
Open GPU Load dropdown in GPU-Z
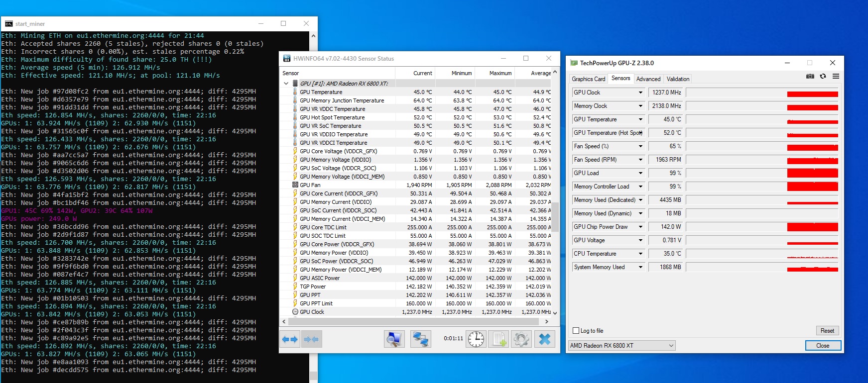coord(640,173)
